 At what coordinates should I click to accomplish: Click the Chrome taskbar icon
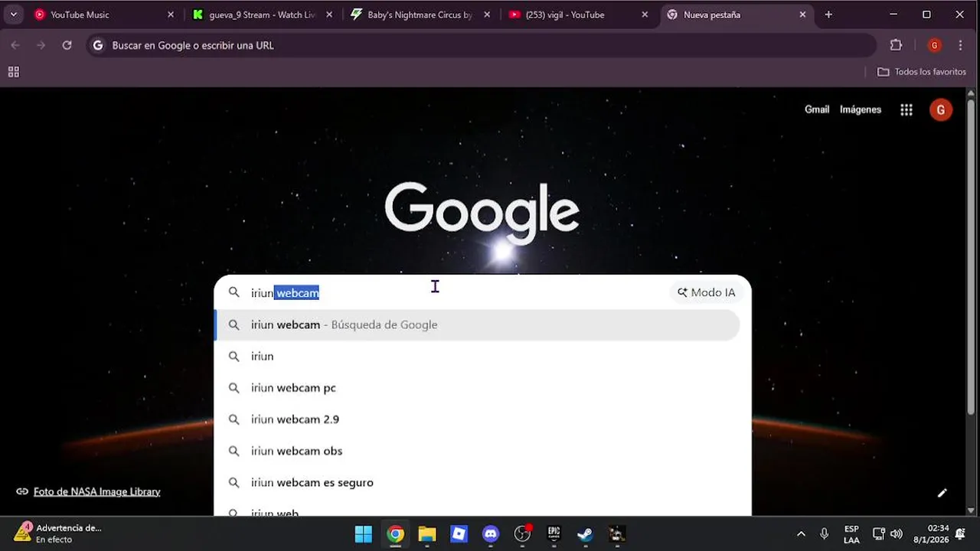(395, 533)
